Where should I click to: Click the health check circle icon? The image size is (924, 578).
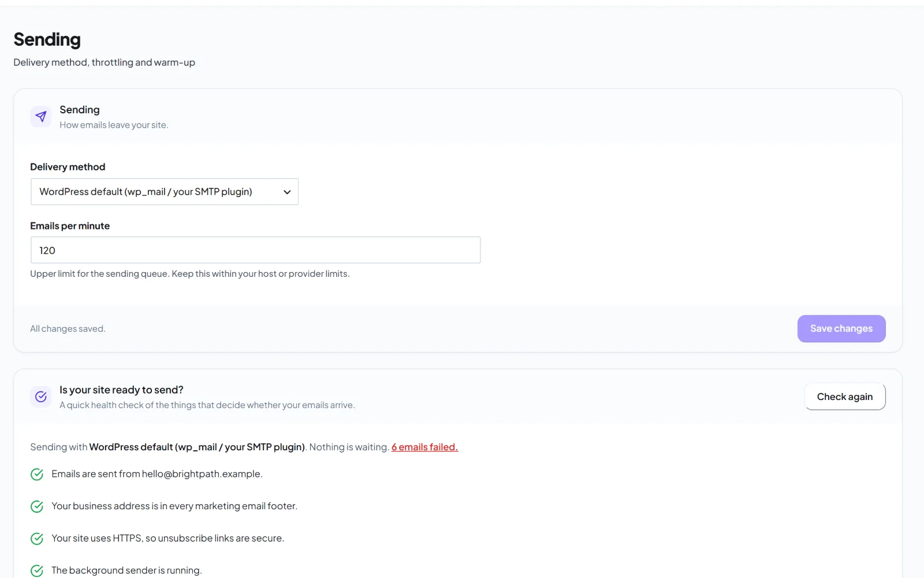pos(40,397)
